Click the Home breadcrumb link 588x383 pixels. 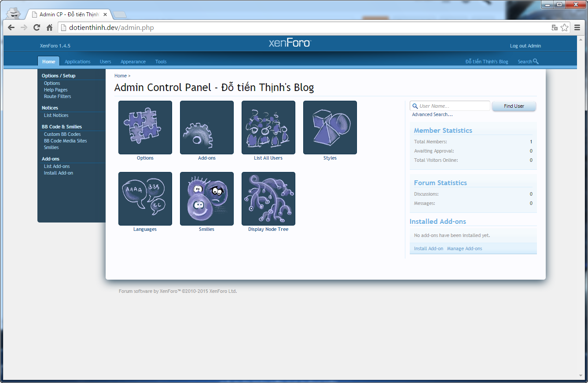click(x=121, y=76)
